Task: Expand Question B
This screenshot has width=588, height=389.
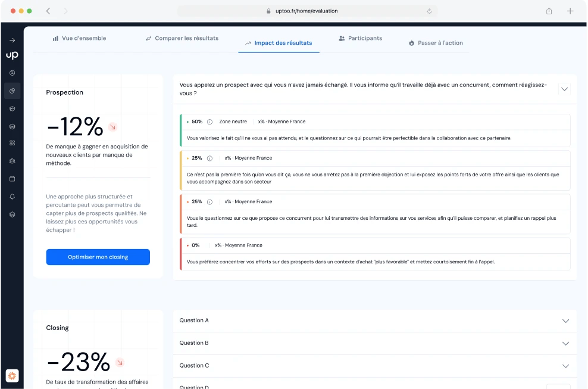Action: click(x=565, y=344)
